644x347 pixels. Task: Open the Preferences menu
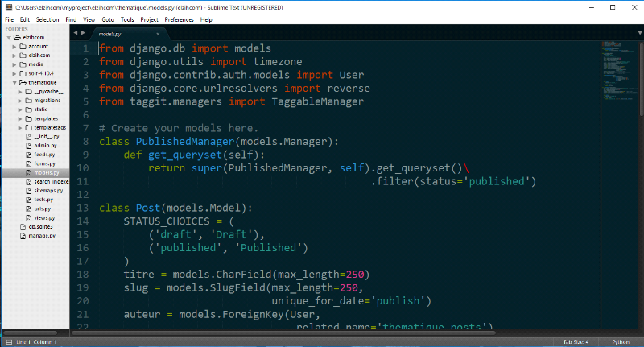point(178,19)
